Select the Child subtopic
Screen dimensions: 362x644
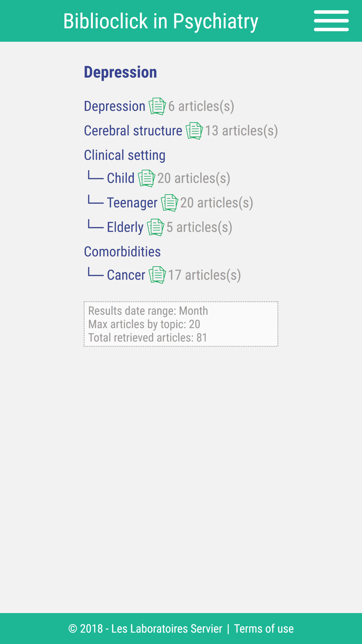(x=121, y=178)
